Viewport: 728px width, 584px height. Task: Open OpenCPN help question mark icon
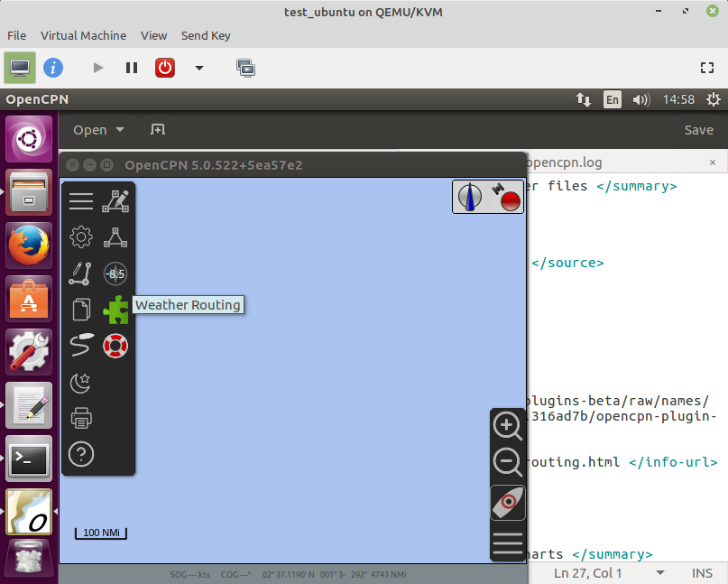(81, 454)
